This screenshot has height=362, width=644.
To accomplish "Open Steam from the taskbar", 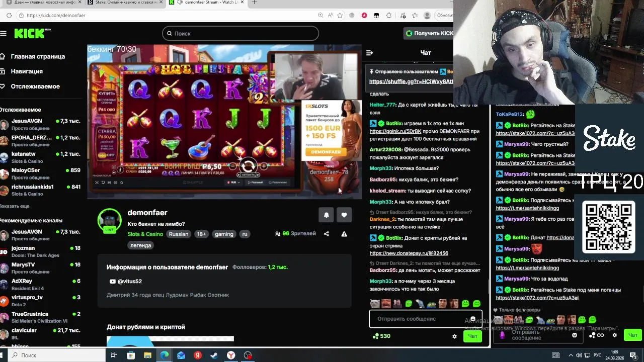I will 214,355.
